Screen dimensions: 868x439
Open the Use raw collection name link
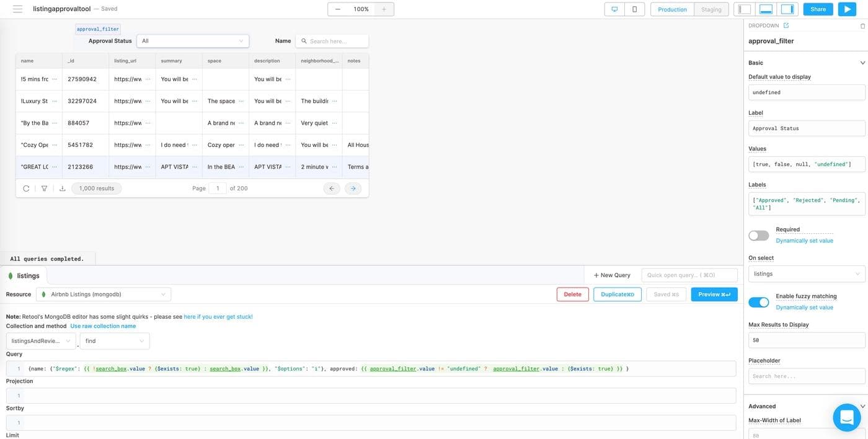[x=103, y=326]
